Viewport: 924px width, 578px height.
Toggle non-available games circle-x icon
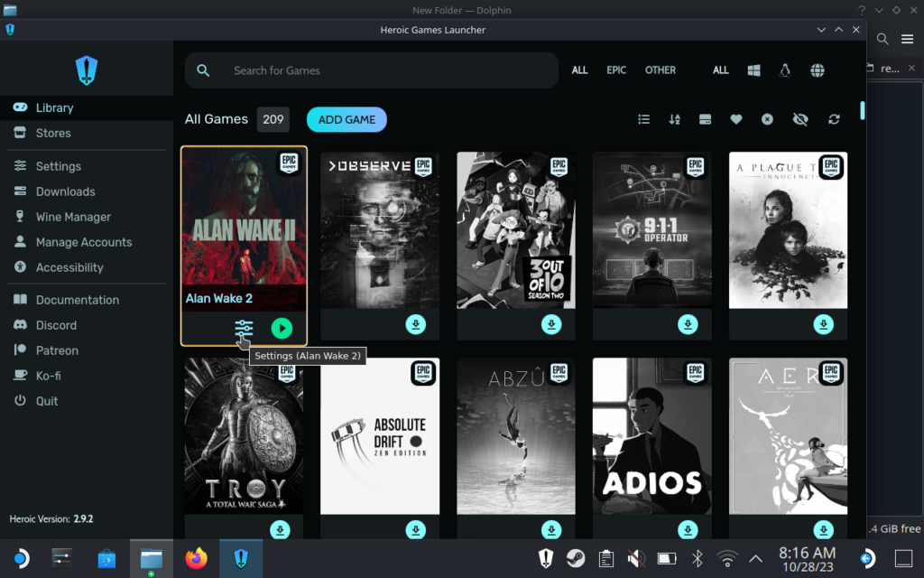pyautogui.click(x=767, y=119)
